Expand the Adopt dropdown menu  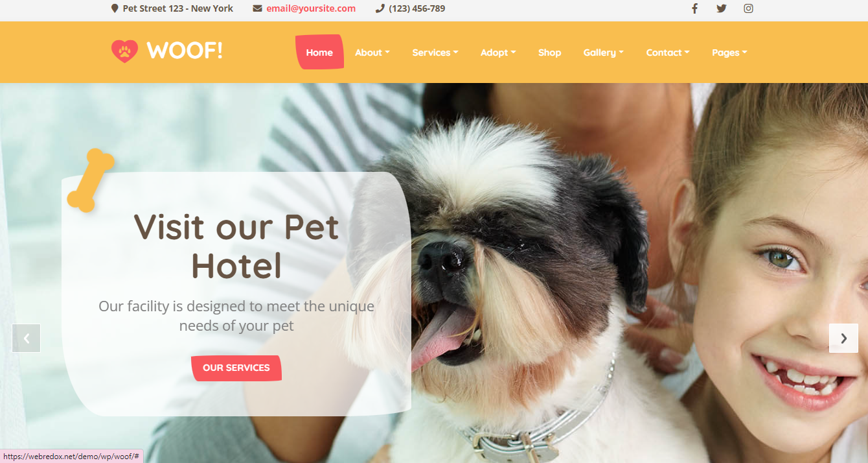[498, 53]
